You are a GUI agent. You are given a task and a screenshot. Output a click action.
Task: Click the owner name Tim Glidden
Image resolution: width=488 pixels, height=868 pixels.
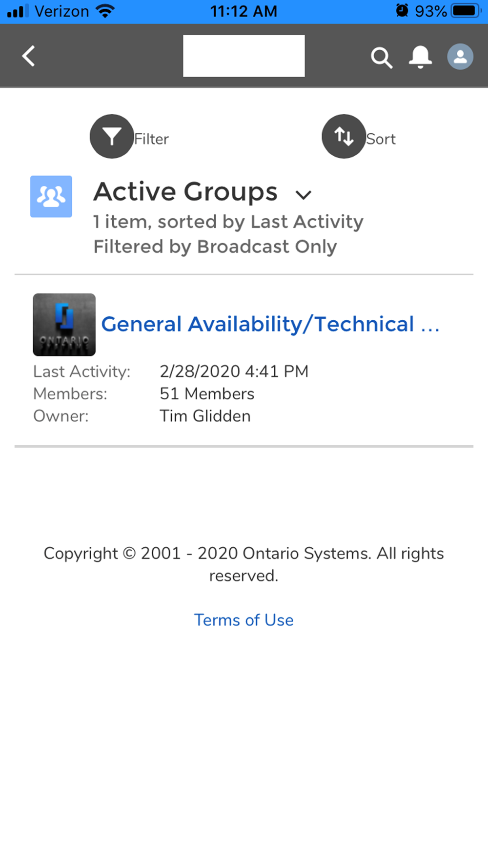(205, 416)
